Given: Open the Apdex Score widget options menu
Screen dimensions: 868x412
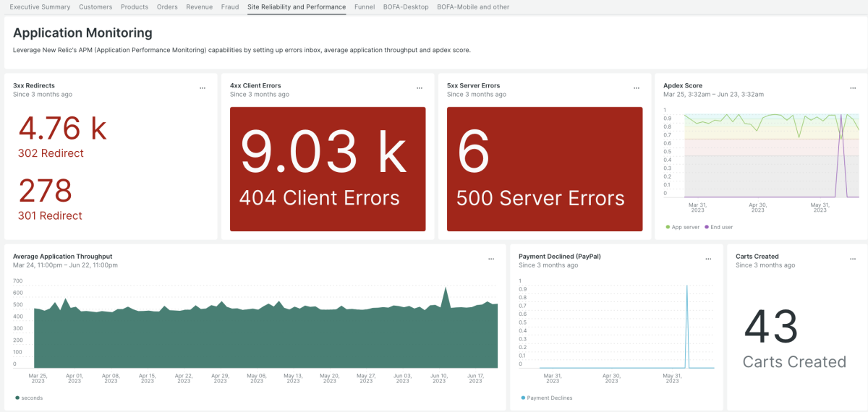Looking at the screenshot, I should [x=853, y=88].
